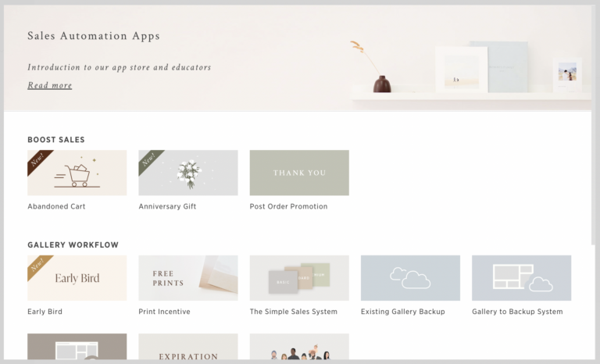Open the Read more link
600x364 pixels.
[x=49, y=85]
